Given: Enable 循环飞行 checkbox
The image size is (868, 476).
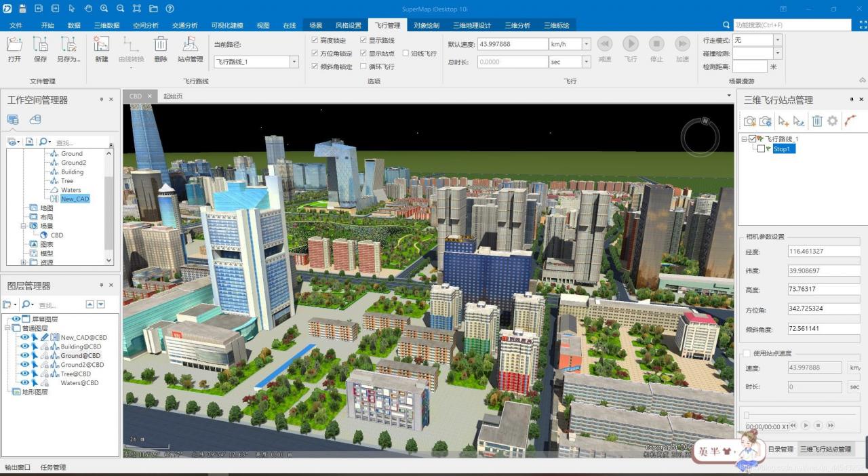Looking at the screenshot, I should [x=363, y=66].
